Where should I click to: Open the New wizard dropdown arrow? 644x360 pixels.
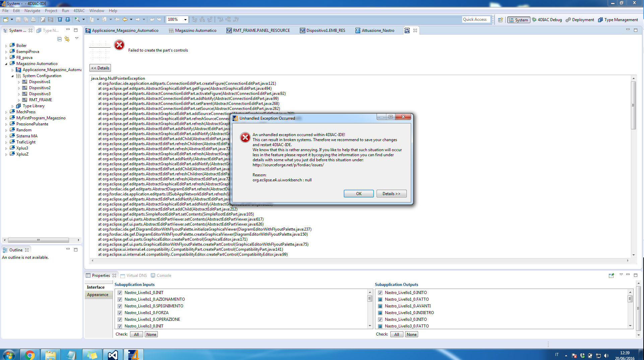(x=12, y=20)
